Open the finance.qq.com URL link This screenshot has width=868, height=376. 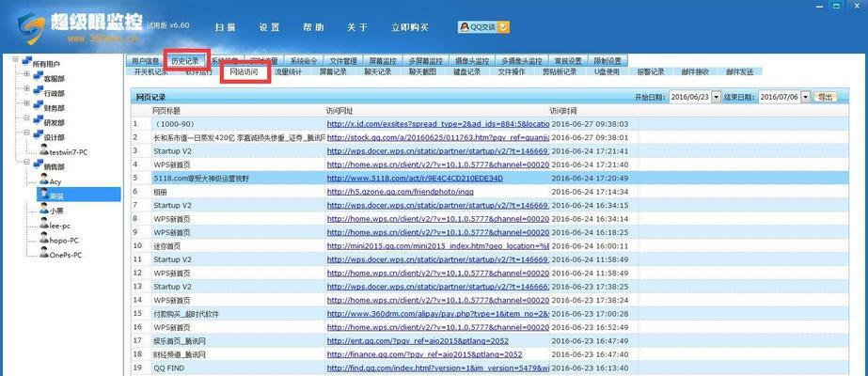tap(424, 353)
